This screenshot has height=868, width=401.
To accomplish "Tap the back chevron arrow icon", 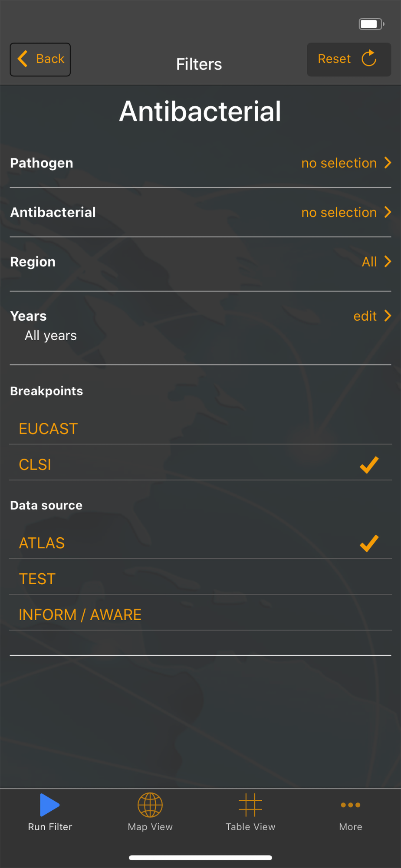I will [23, 59].
